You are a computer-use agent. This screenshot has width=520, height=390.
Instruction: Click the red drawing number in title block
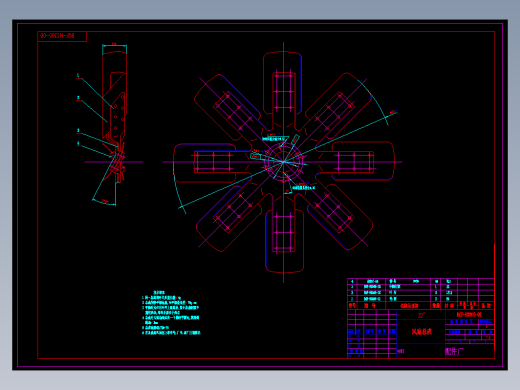click(x=469, y=314)
